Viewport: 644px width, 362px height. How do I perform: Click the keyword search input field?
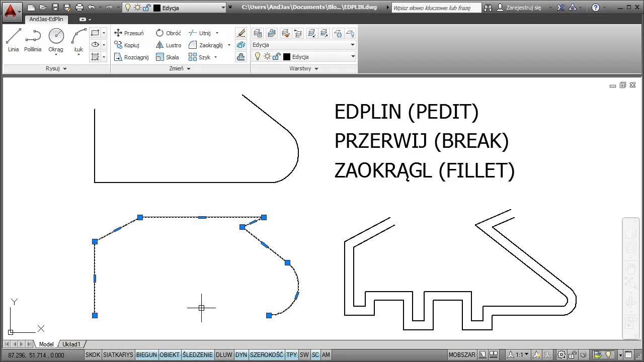click(x=436, y=8)
